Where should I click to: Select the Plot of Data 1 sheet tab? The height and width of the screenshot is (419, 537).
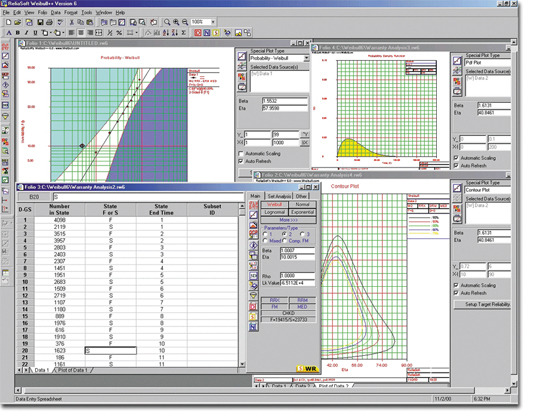(x=73, y=370)
